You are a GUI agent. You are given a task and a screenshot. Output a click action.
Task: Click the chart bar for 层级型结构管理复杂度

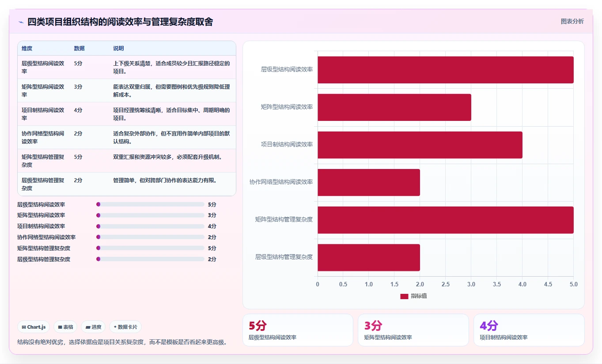[x=368, y=257]
